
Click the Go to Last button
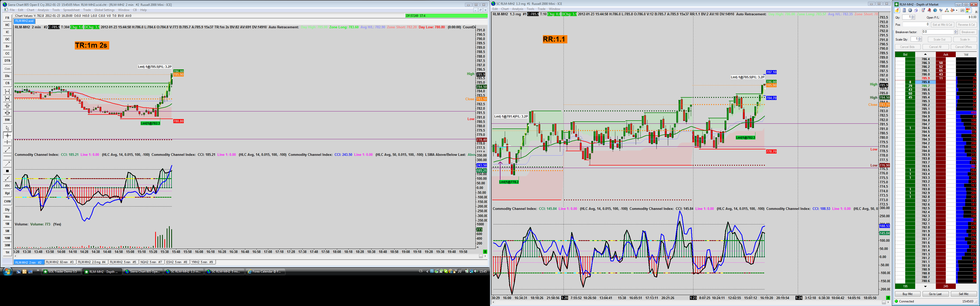pyautogui.click(x=935, y=294)
